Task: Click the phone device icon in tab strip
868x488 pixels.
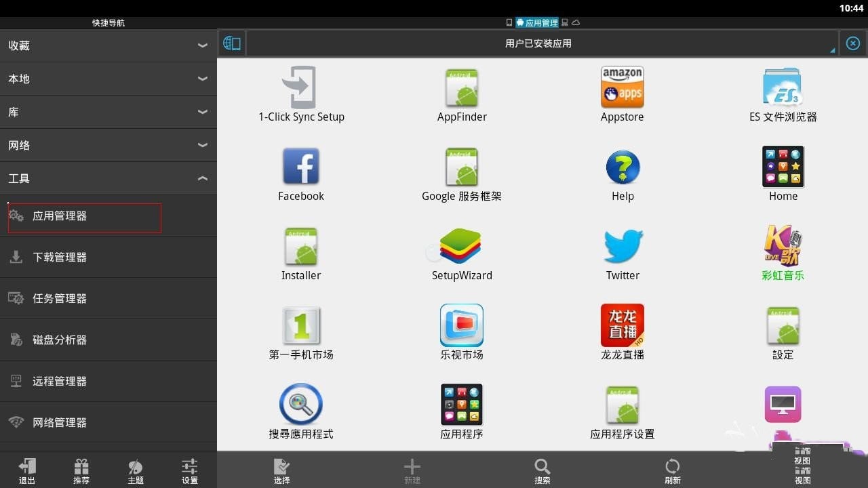Action: (x=509, y=22)
